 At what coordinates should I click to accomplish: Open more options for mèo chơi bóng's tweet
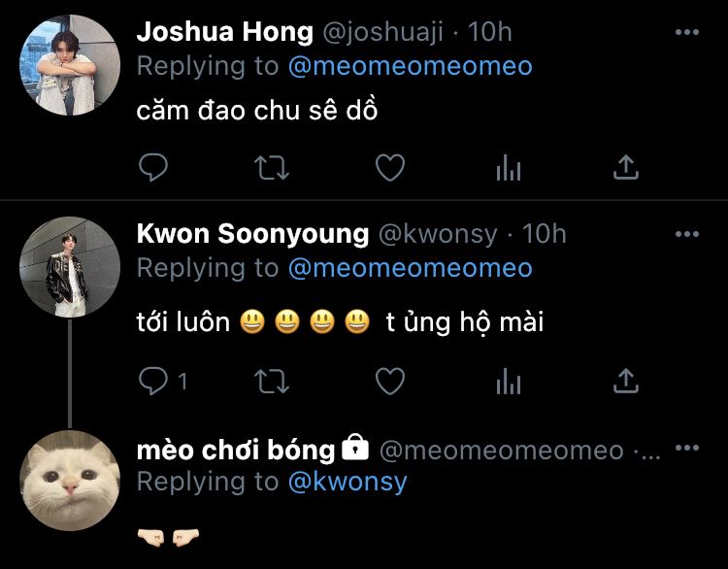coord(687,448)
